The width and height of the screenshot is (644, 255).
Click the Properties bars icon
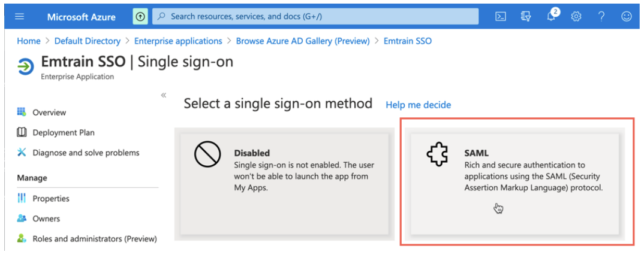click(x=22, y=198)
